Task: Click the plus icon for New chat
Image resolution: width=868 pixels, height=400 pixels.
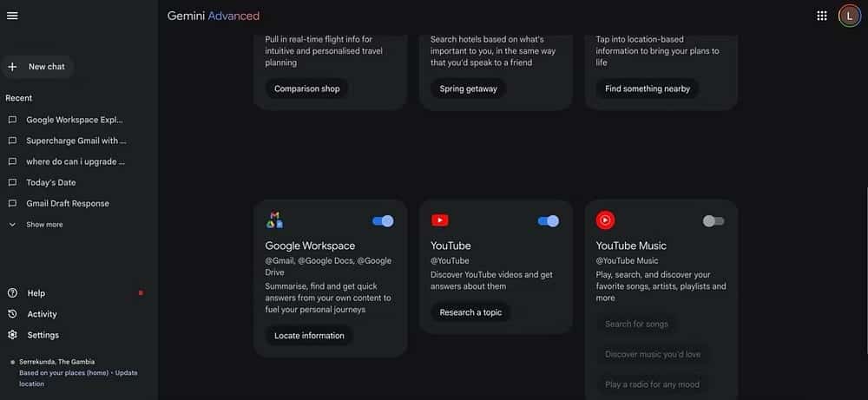Action: (x=12, y=67)
